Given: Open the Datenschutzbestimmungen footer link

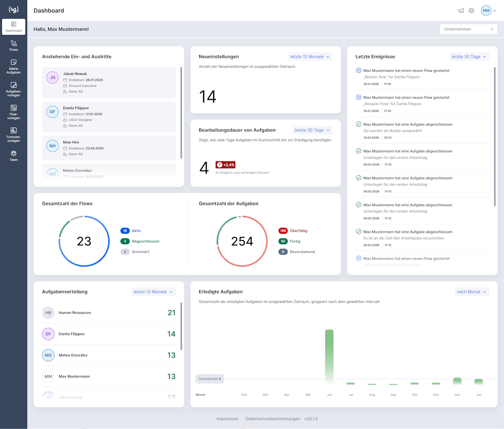Looking at the screenshot, I should coord(272,419).
